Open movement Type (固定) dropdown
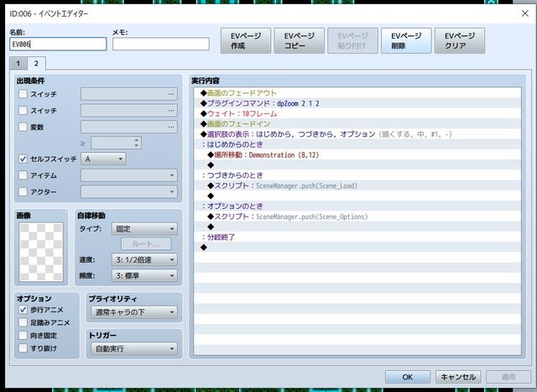Screen dimensions: 537x392 [144, 228]
